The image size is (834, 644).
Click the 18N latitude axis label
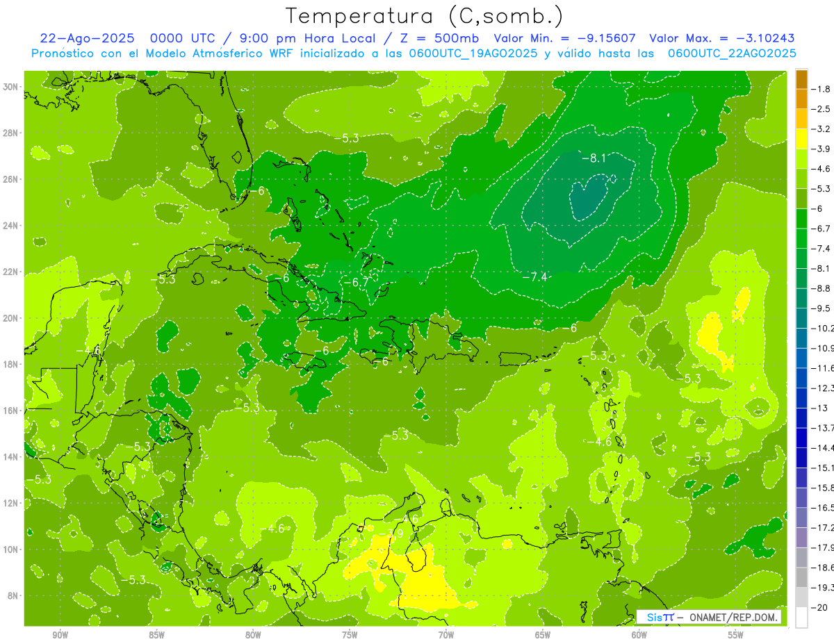[10, 364]
